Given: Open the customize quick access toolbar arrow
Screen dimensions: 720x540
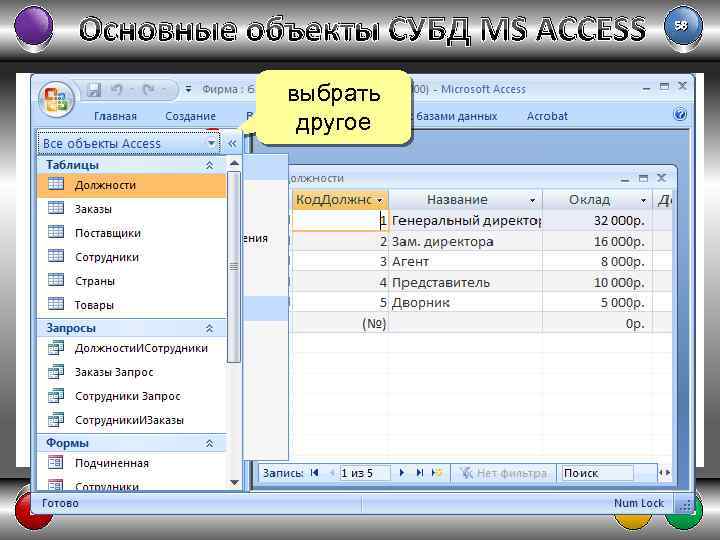Looking at the screenshot, I should tap(188, 89).
